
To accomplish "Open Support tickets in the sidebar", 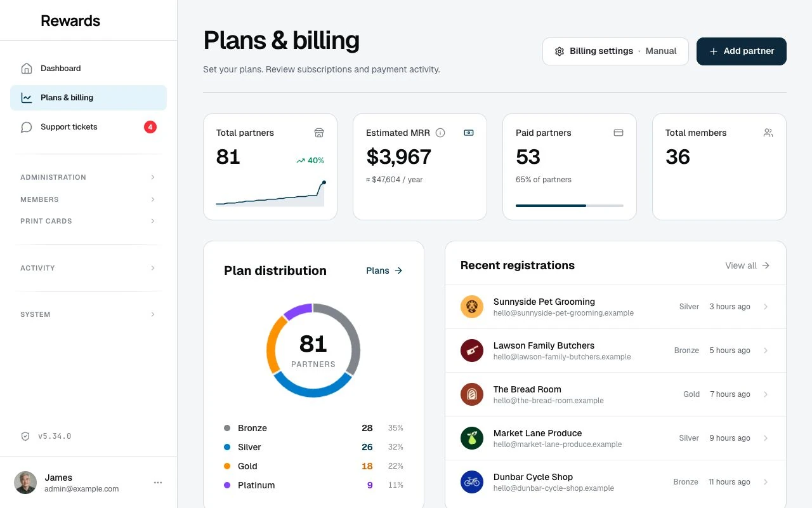I will (88, 127).
